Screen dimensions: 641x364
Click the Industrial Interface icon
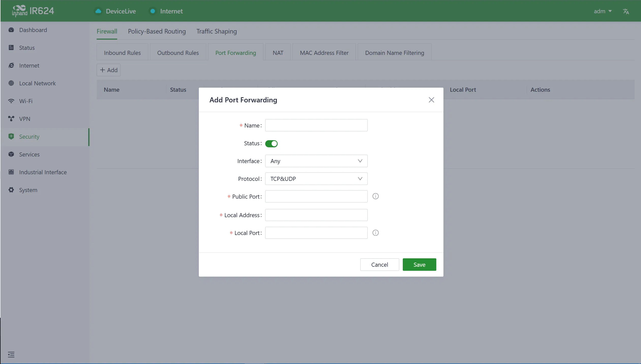click(x=11, y=172)
